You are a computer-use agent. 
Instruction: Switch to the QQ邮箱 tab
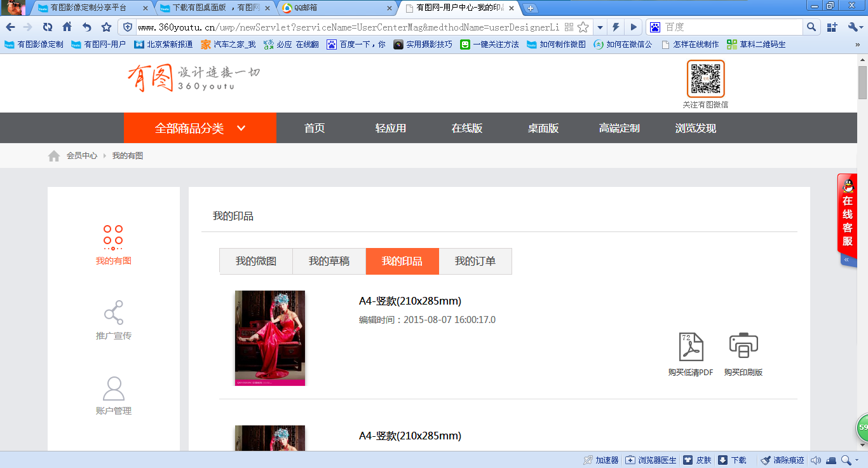(x=337, y=8)
